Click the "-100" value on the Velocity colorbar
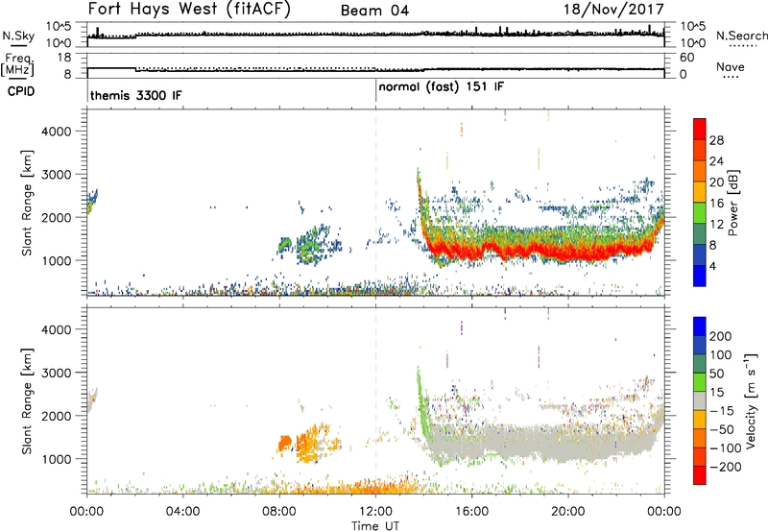Image resolution: width=768 pixels, height=532 pixels. pos(726,448)
